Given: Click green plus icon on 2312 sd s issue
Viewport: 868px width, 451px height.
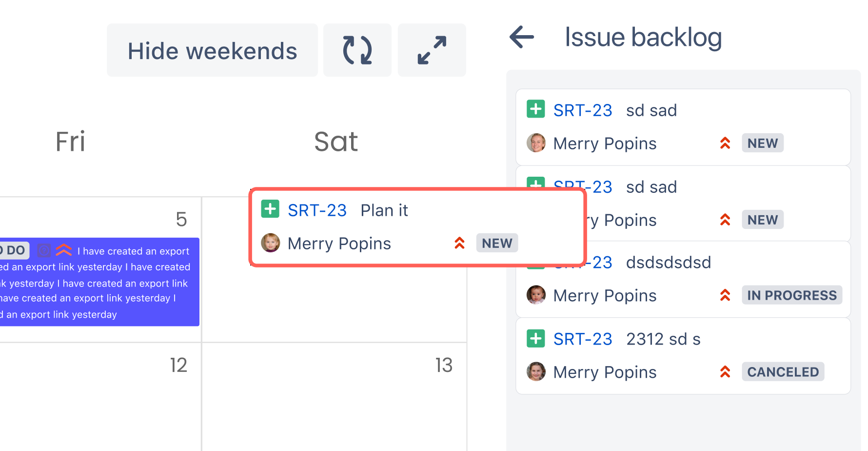Looking at the screenshot, I should (x=536, y=338).
